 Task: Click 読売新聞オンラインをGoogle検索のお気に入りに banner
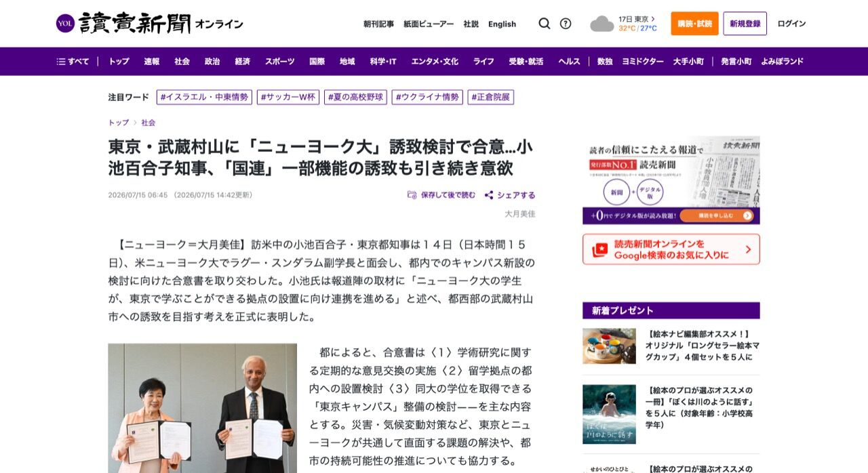pos(671,249)
